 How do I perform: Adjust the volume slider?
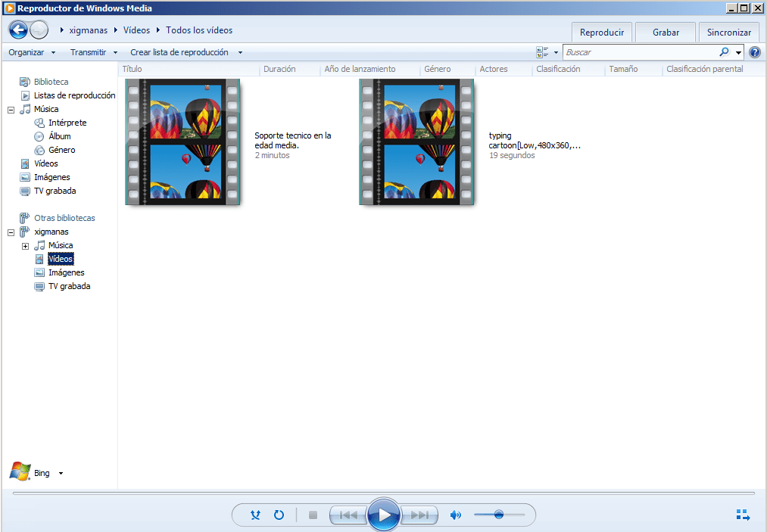[499, 515]
